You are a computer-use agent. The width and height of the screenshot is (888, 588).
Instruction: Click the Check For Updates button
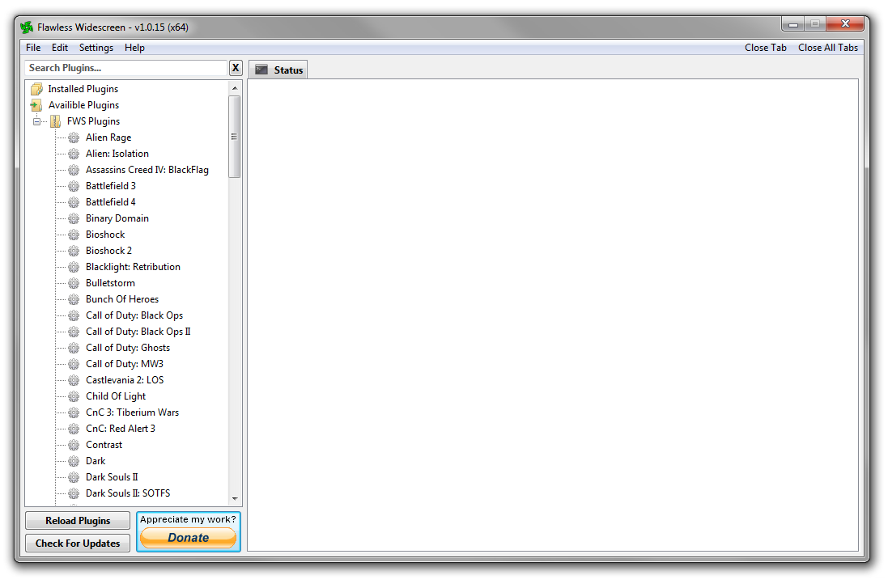pos(78,544)
